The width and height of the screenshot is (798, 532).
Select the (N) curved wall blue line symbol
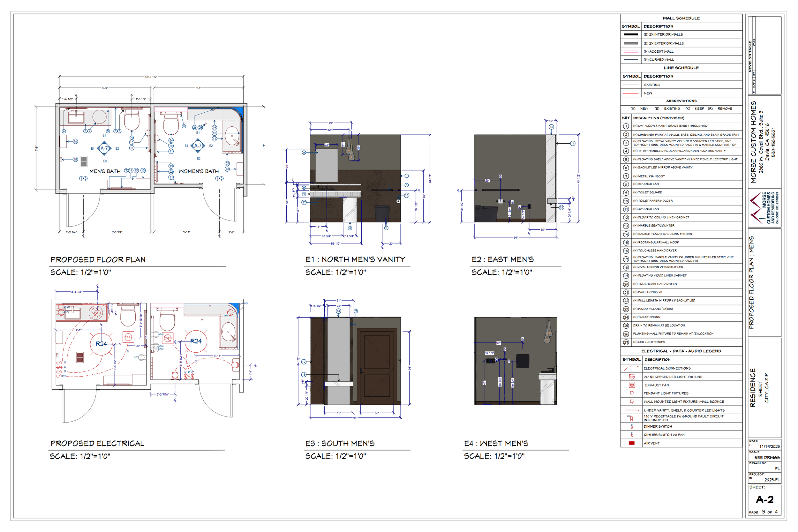(631, 60)
